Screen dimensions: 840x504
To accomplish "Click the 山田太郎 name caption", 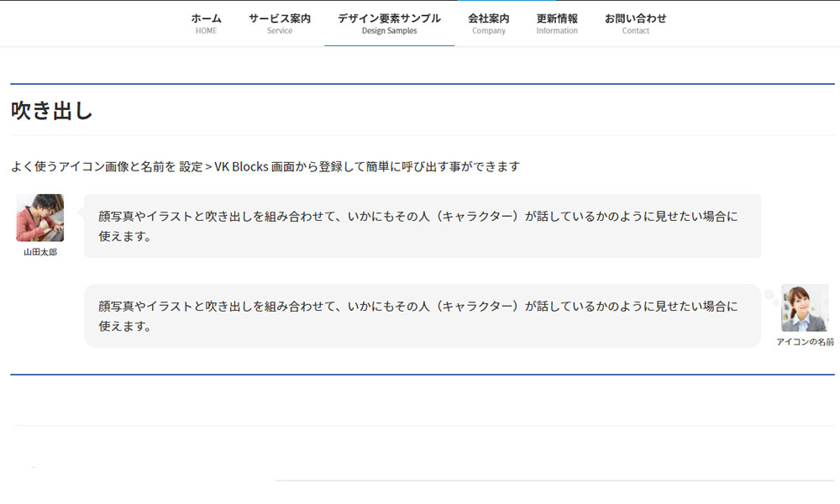I will click(x=40, y=252).
